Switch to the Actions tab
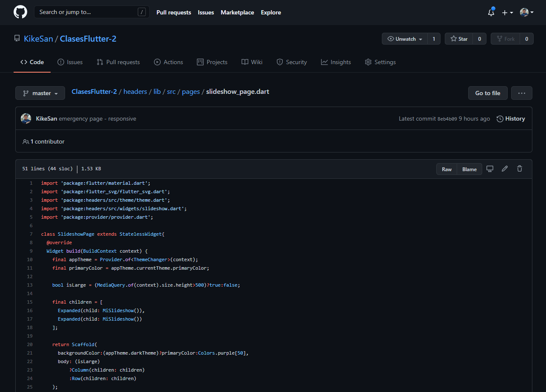The width and height of the screenshot is (546, 392). pyautogui.click(x=168, y=62)
